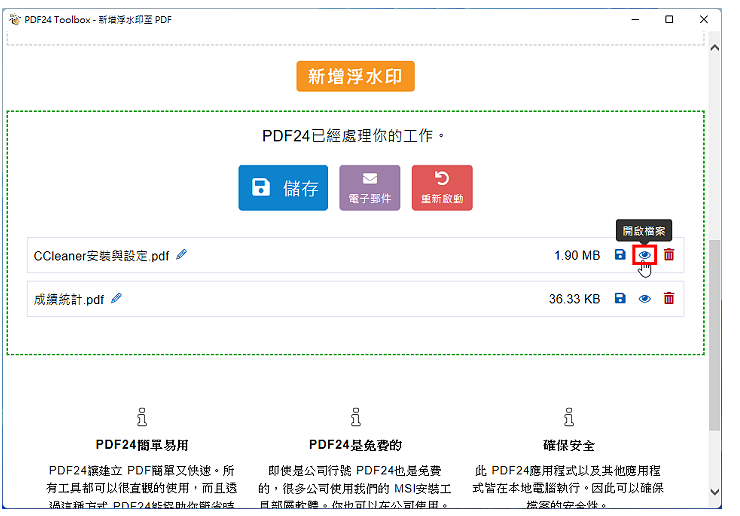Click info icon above 確保安全

pyautogui.click(x=569, y=417)
